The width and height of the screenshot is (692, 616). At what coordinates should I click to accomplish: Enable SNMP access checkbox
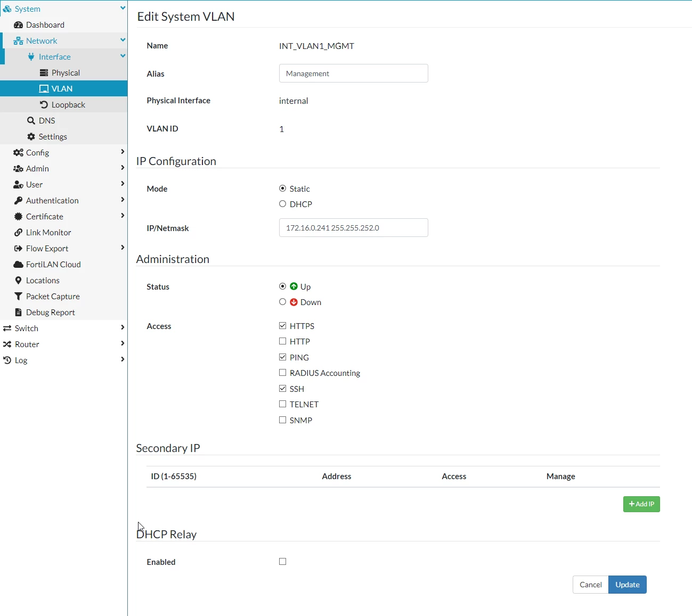[x=283, y=420]
